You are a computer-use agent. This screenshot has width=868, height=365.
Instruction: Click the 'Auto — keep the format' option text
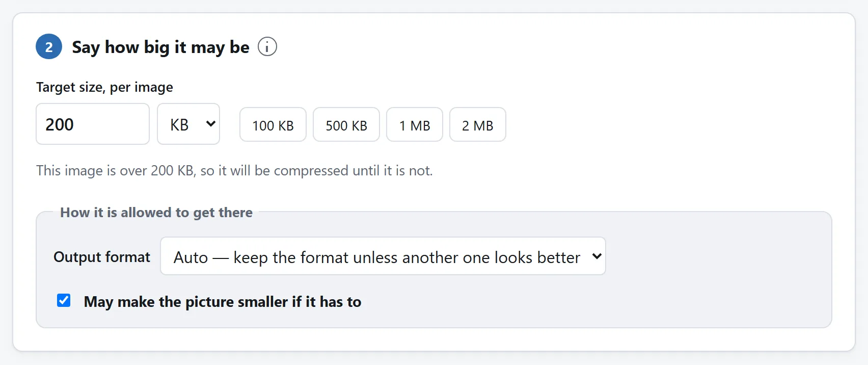(377, 257)
